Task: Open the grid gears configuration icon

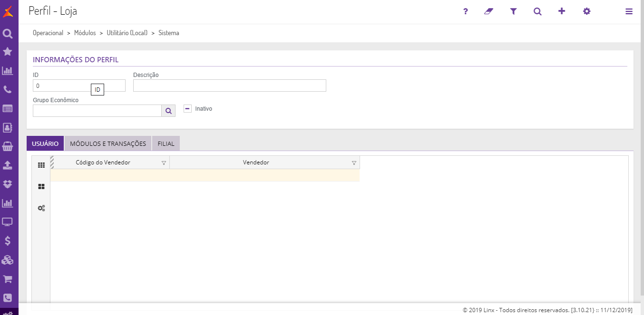Action: click(41, 208)
